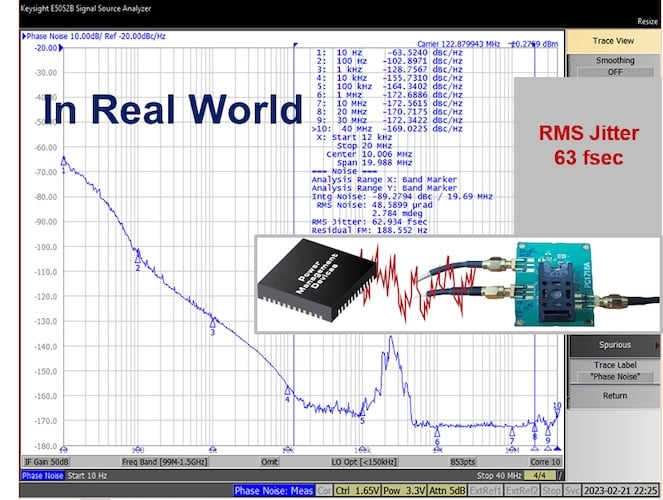
Task: Click the marker 1 readout 10 Hz -63.5240
Action: coord(389,53)
